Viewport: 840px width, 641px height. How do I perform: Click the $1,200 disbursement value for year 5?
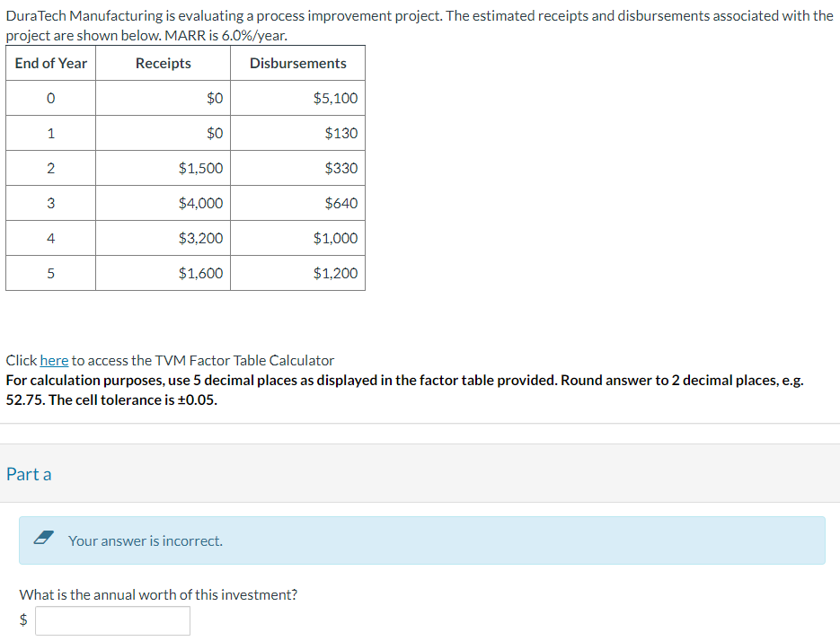[x=334, y=273]
